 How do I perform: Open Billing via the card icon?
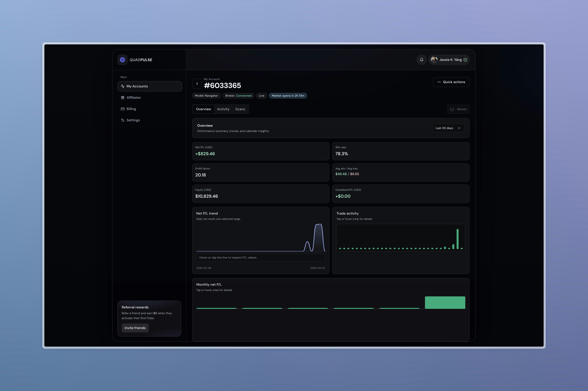[x=123, y=109]
